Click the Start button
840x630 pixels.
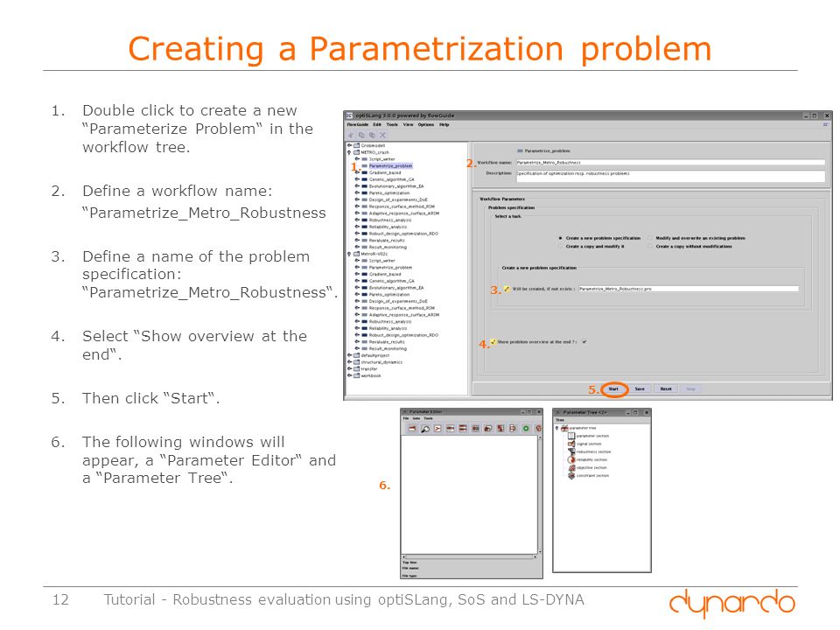614,388
